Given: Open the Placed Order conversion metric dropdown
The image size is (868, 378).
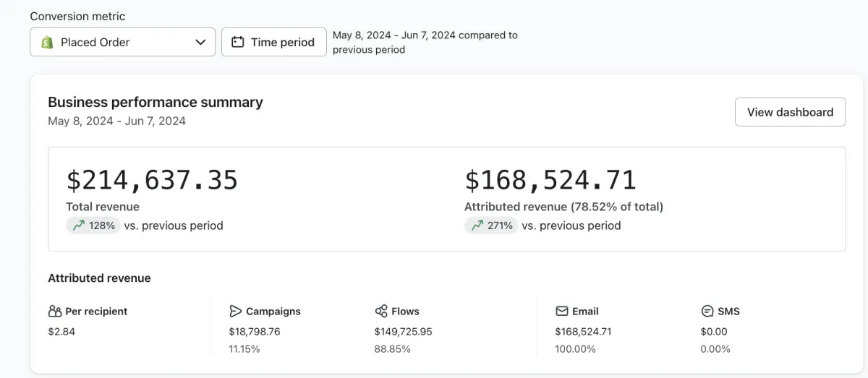Looking at the screenshot, I should pyautogui.click(x=122, y=42).
